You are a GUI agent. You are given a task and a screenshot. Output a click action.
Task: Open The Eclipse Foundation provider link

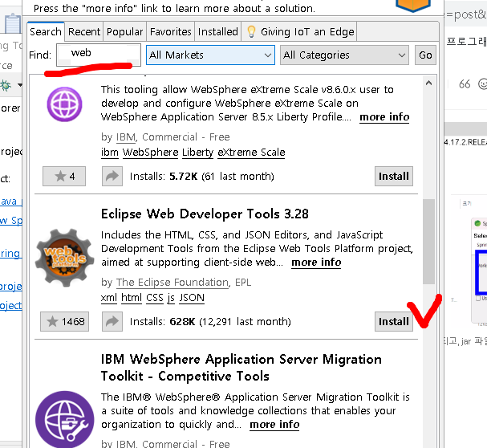(x=172, y=283)
